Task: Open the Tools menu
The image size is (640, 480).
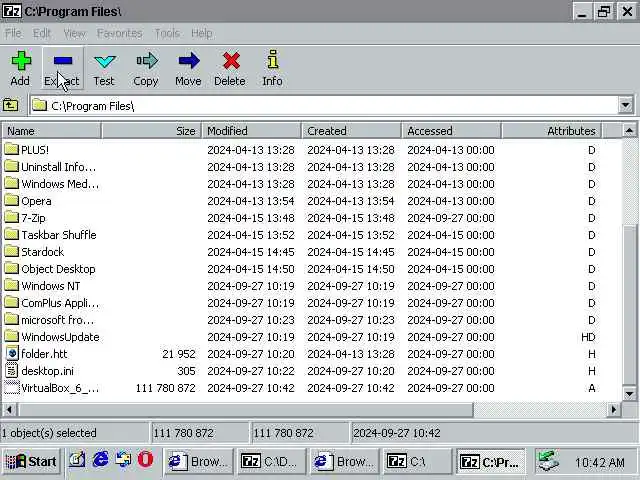Action: [167, 33]
